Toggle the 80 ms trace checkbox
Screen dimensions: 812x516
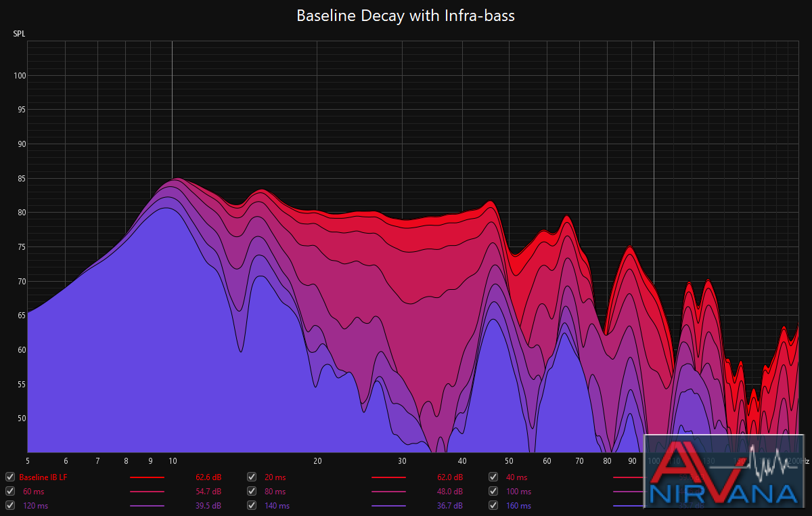(252, 492)
